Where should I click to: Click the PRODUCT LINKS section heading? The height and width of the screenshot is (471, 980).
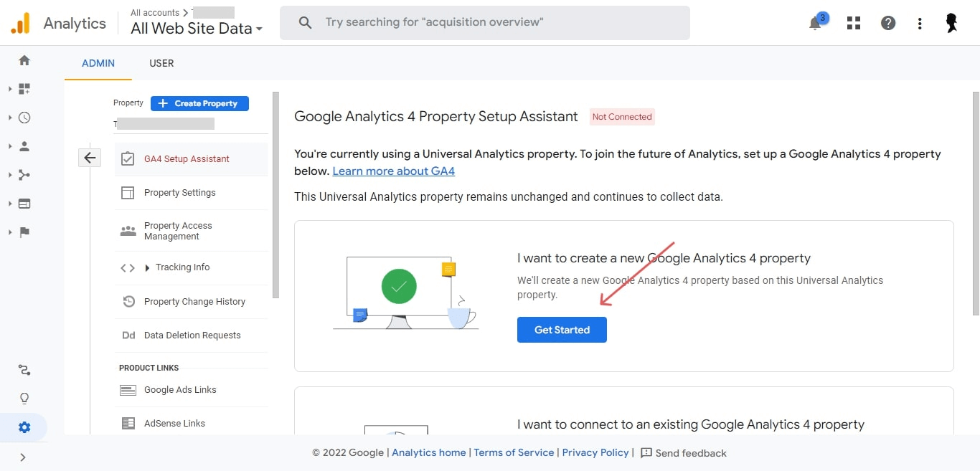(x=149, y=368)
